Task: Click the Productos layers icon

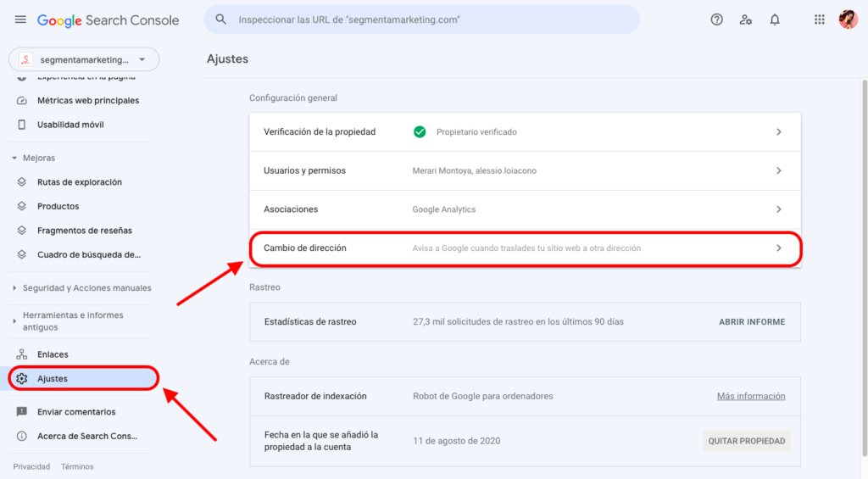Action: click(x=21, y=206)
